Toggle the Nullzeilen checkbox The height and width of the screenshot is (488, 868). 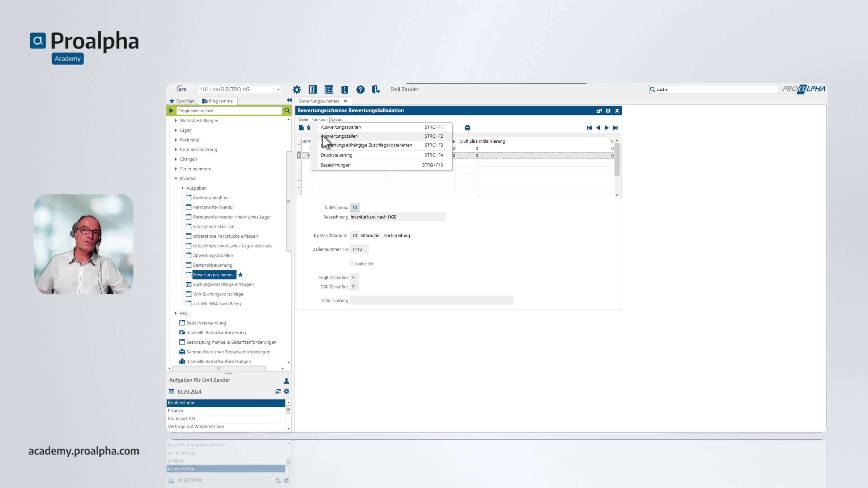352,263
